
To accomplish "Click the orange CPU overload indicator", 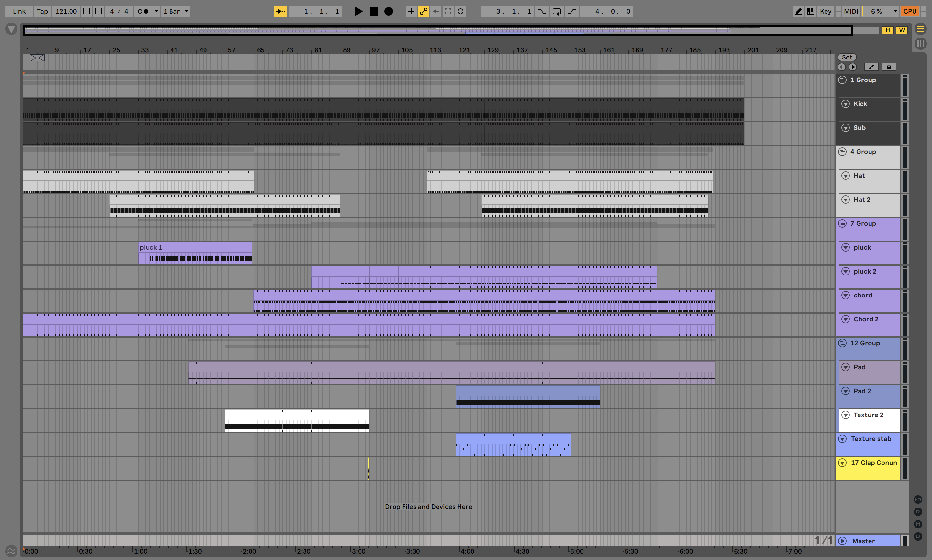I will pos(910,11).
